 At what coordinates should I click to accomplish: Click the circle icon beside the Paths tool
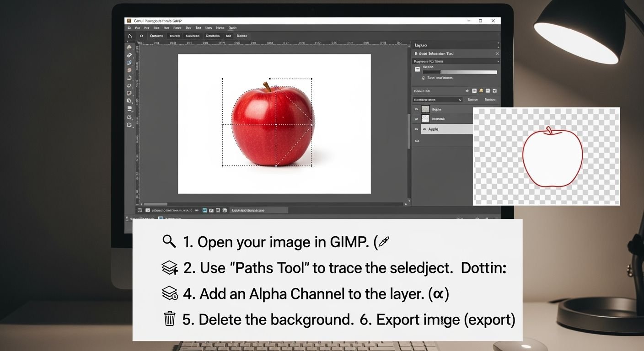[x=141, y=36]
